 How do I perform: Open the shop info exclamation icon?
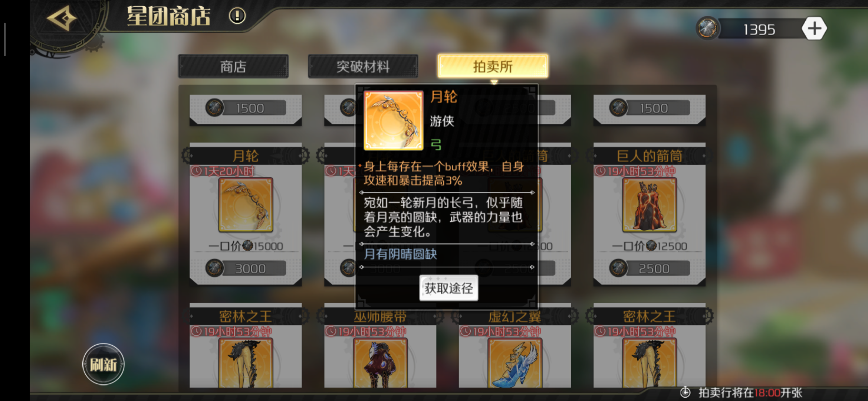(x=237, y=16)
